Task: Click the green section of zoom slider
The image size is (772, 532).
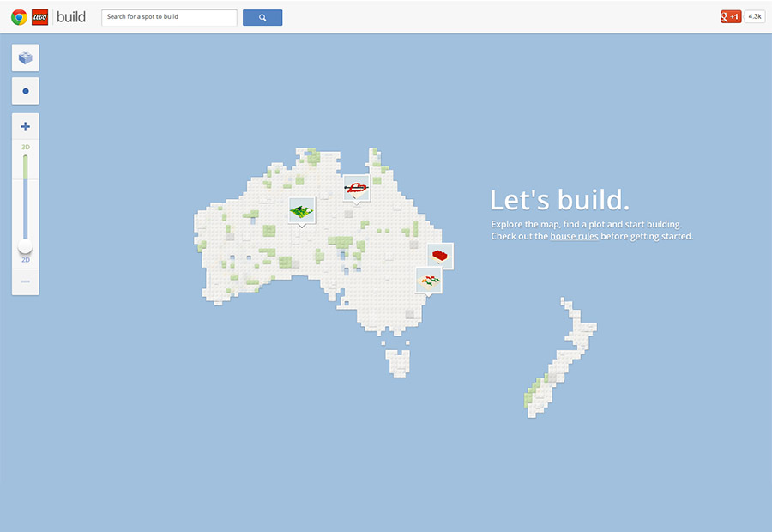Action: [25, 167]
